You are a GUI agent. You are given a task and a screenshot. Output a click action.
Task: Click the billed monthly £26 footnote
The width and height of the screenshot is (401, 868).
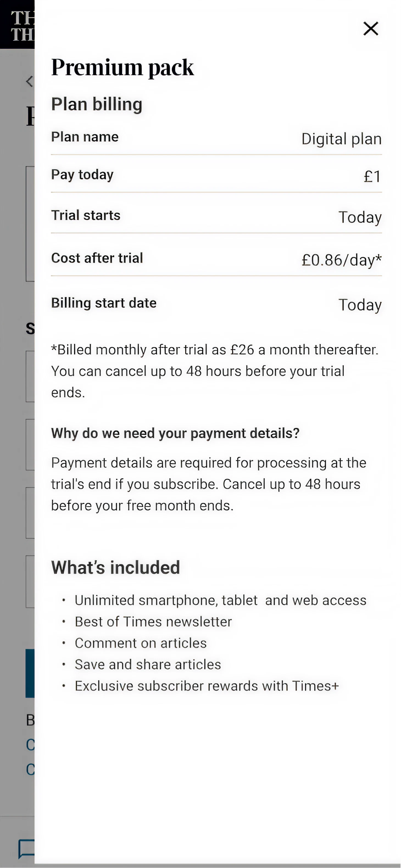point(215,371)
